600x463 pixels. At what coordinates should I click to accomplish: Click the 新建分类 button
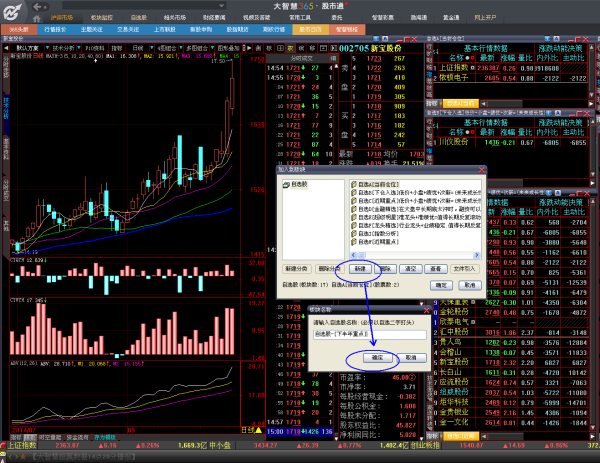point(292,269)
